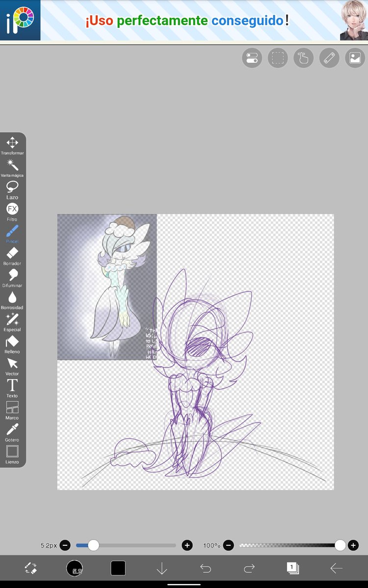Select the Varita mágica tool
368x588 pixels.
pyautogui.click(x=12, y=168)
